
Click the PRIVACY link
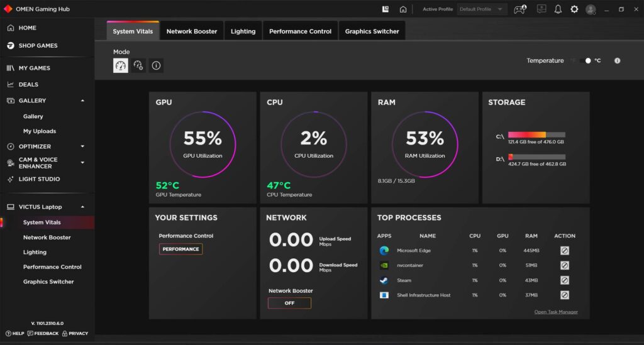[75, 334]
